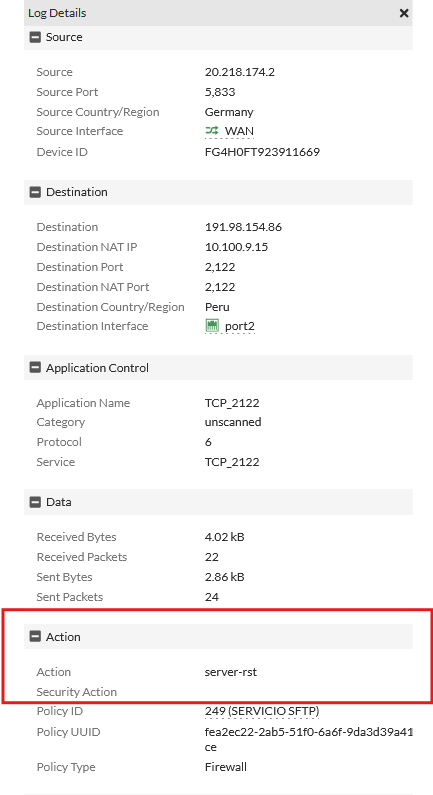Click the Log Details panel title

point(57,13)
